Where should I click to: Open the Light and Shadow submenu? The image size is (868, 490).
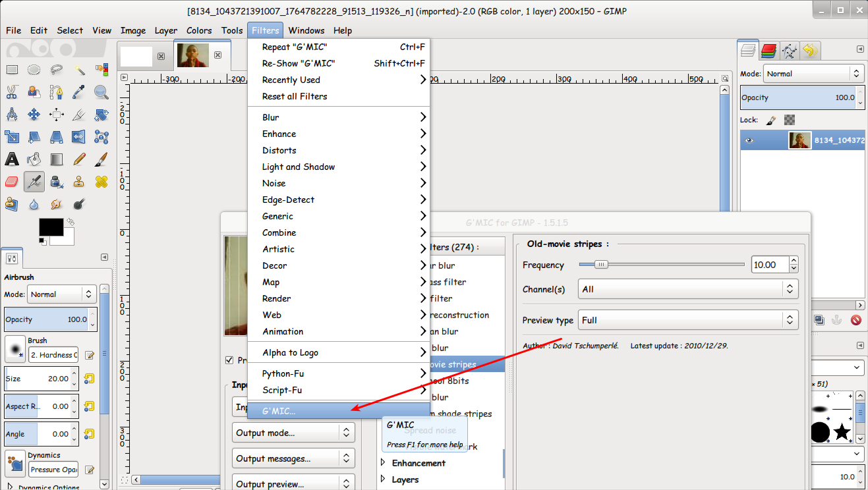tap(339, 167)
